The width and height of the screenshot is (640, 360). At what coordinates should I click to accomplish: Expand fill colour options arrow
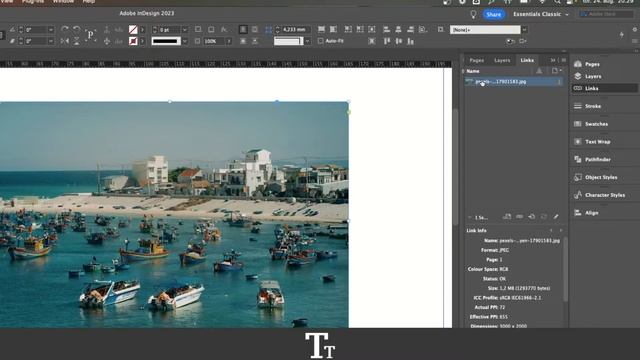[142, 30]
